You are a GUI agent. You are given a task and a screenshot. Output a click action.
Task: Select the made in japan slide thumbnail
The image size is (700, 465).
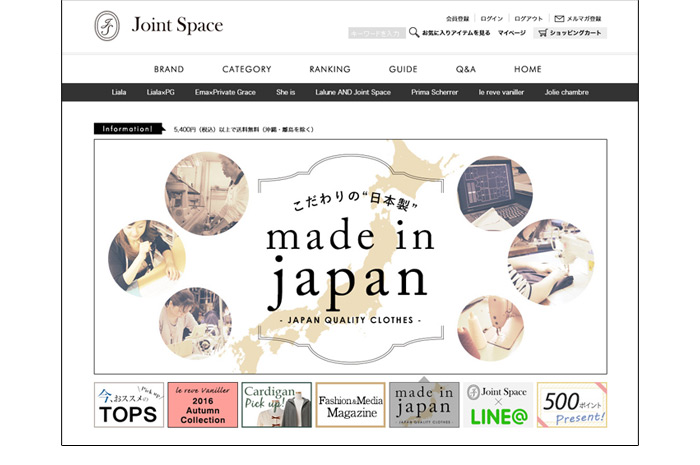coord(424,405)
